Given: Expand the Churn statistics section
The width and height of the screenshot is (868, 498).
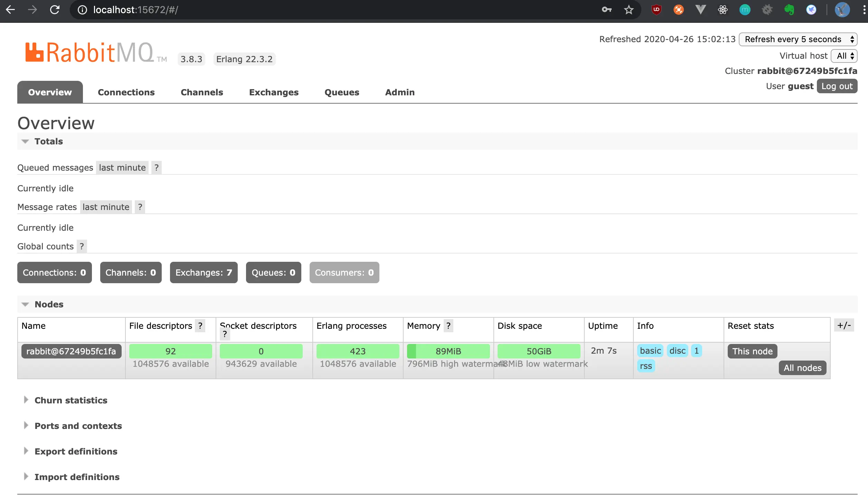Looking at the screenshot, I should pyautogui.click(x=71, y=400).
